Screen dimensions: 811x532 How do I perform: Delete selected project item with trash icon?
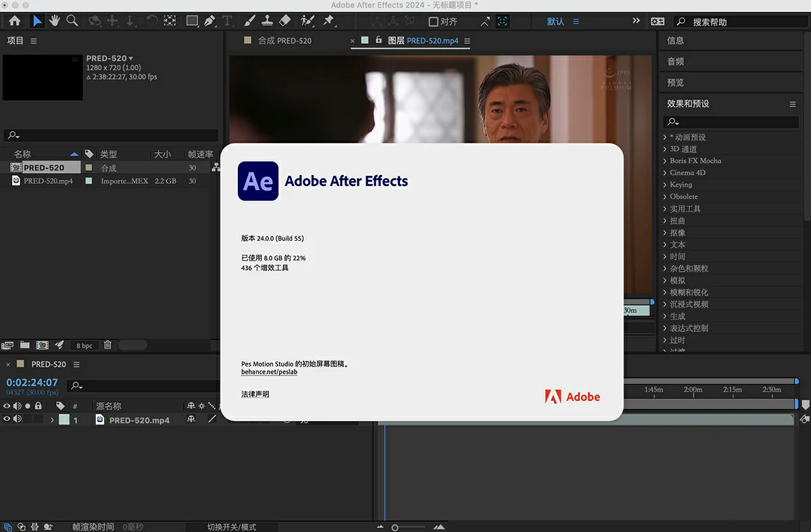coord(107,345)
